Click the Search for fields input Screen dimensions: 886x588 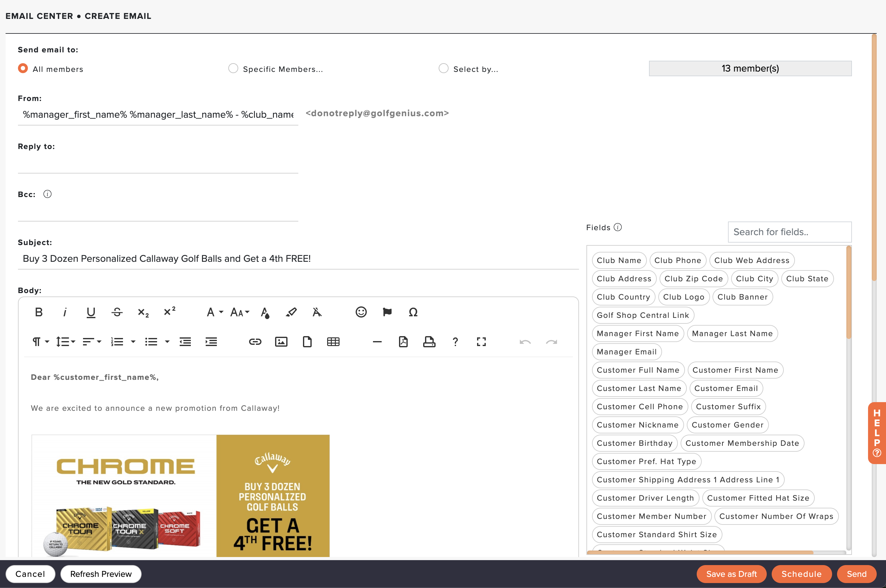click(790, 232)
